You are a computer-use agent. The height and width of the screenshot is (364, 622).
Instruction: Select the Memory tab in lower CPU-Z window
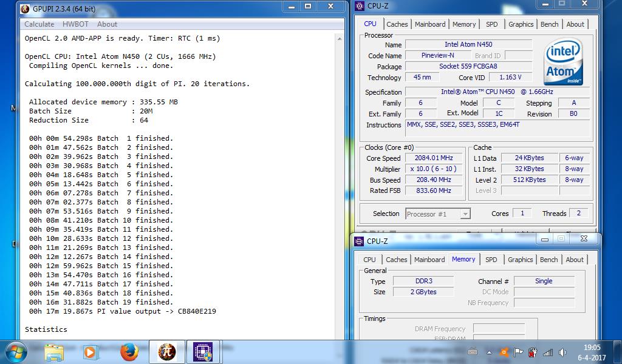click(463, 259)
